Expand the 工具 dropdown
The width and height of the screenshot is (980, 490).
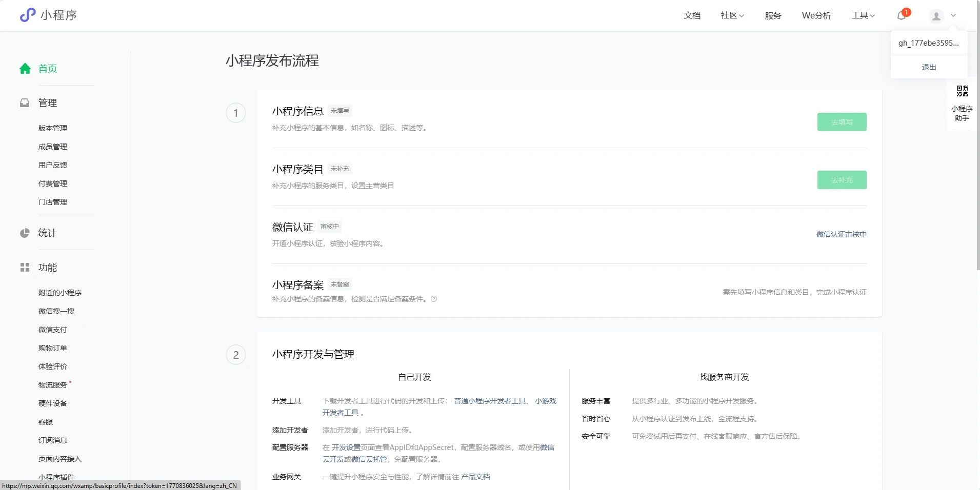click(863, 16)
